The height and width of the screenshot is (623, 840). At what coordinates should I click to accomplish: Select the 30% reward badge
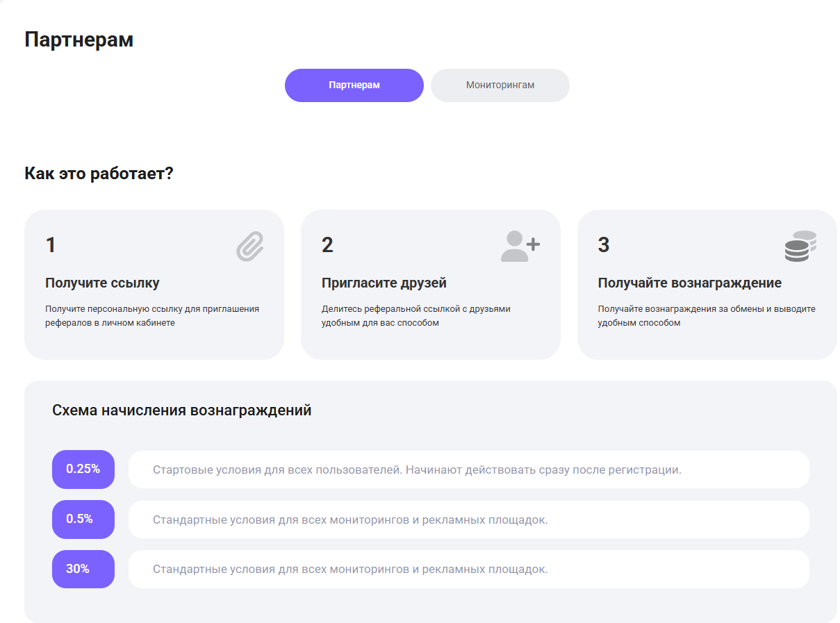(83, 570)
